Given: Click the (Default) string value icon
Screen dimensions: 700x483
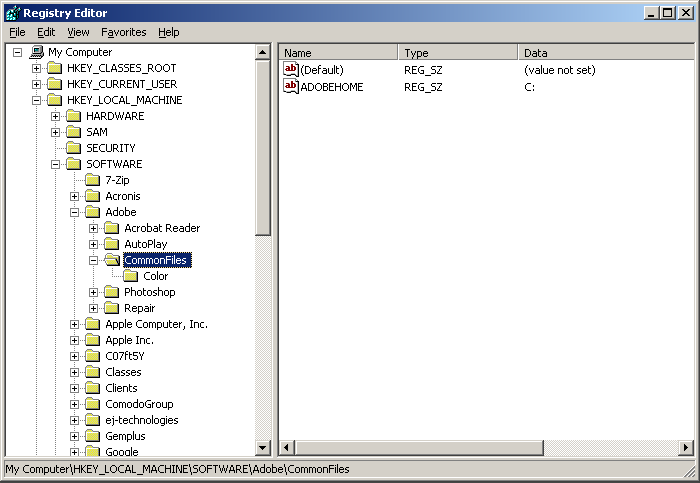Looking at the screenshot, I should click(x=291, y=70).
